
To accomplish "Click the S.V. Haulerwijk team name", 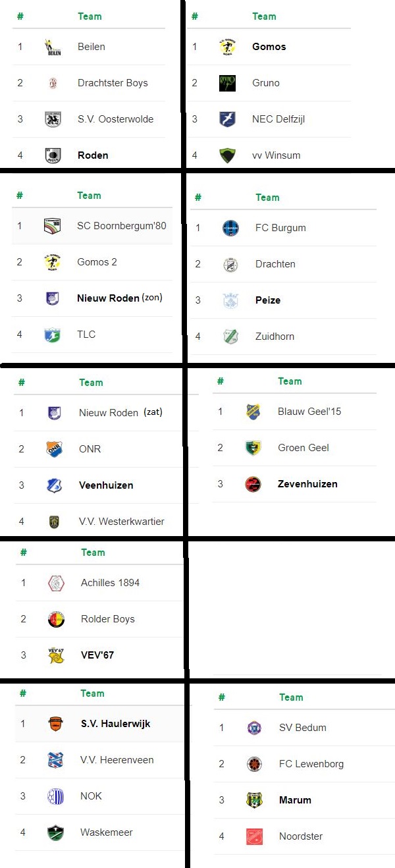I will tap(116, 724).
